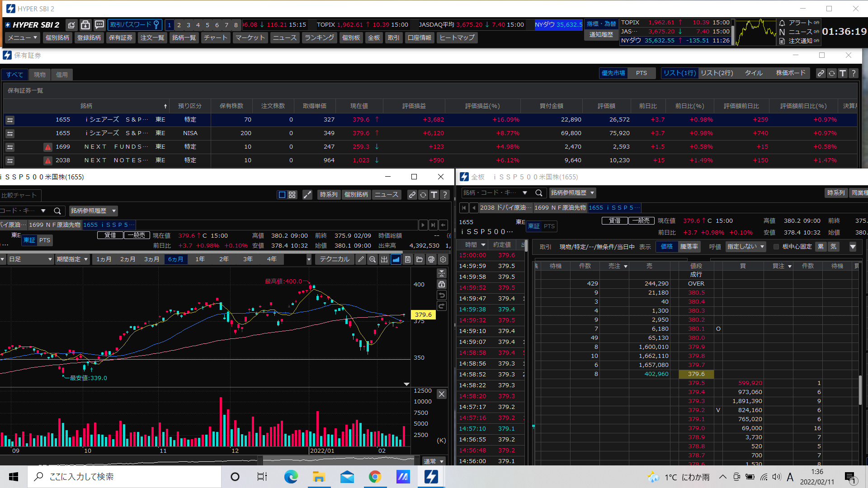868x488 pixels.
Task: Toggle display to 騰落率 mode
Action: pyautogui.click(x=689, y=247)
